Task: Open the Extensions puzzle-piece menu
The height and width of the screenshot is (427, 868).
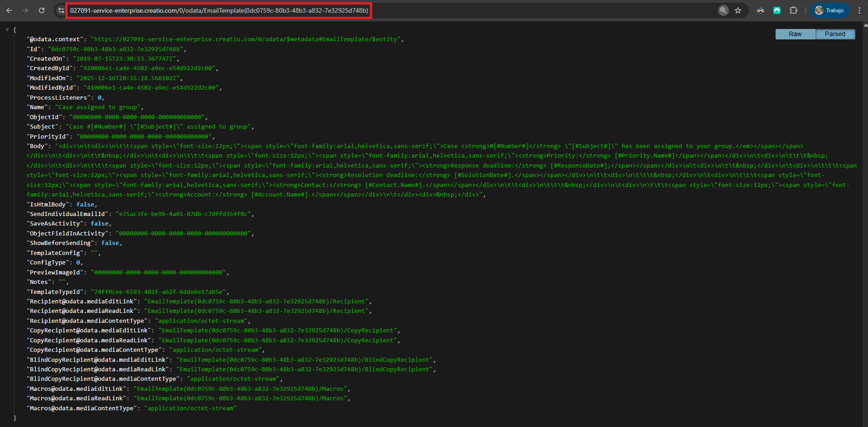Action: click(793, 10)
